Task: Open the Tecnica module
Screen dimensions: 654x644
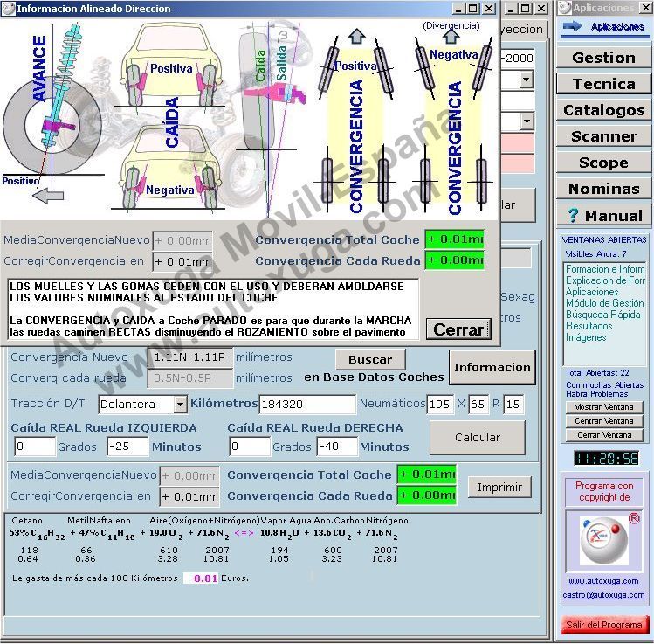Action: (603, 84)
